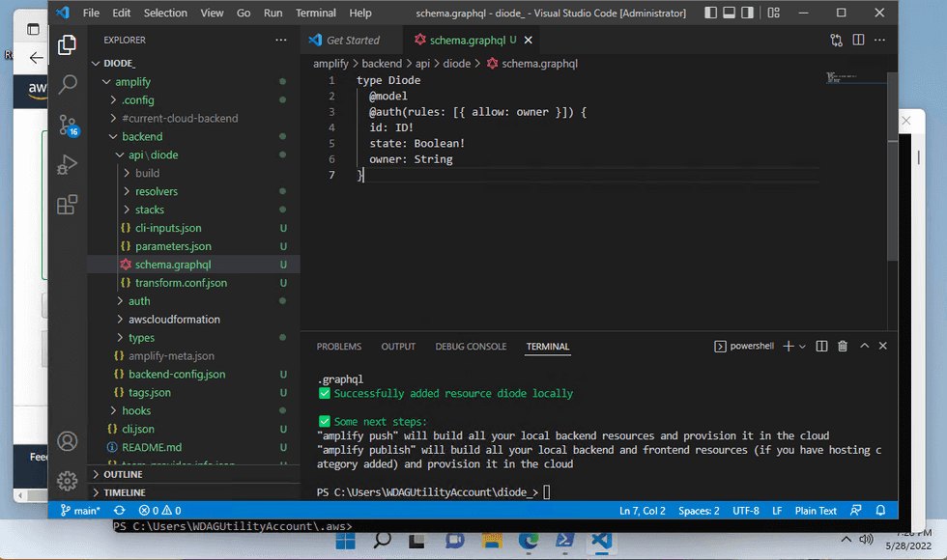This screenshot has height=560, width=947.
Task: Open the Selection menu
Action: click(x=165, y=13)
